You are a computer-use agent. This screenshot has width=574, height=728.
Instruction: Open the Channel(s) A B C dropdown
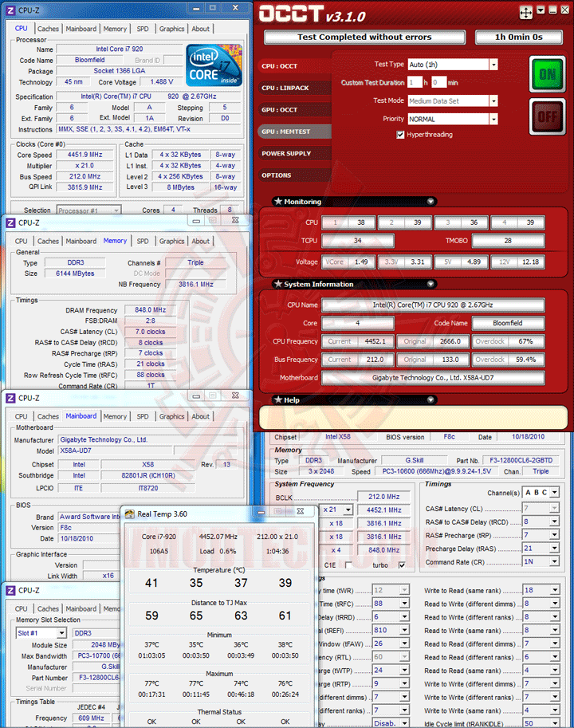(x=555, y=492)
